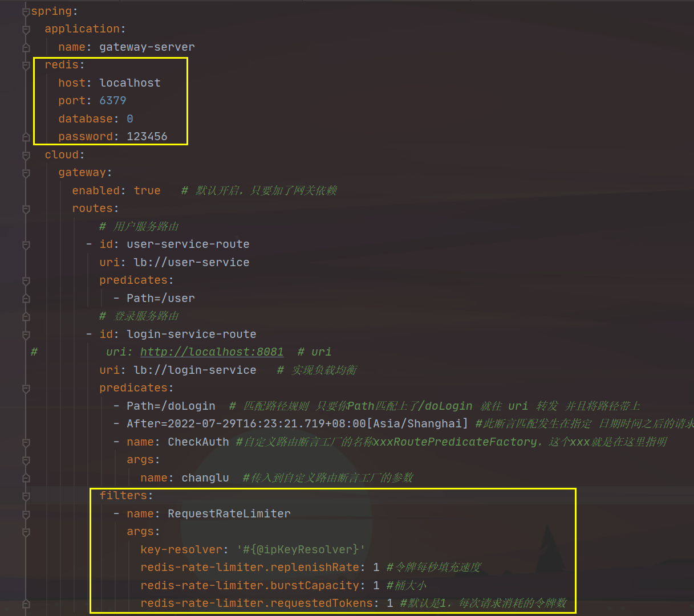Image resolution: width=694 pixels, height=616 pixels.
Task: Click the changlu args value
Action: [x=205, y=478]
